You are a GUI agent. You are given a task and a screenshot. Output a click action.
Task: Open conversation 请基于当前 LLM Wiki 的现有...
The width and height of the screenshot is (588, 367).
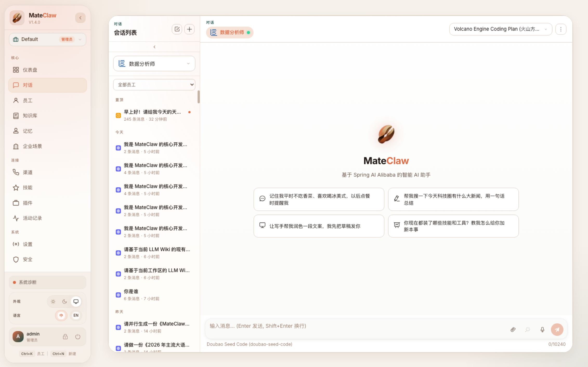154,253
